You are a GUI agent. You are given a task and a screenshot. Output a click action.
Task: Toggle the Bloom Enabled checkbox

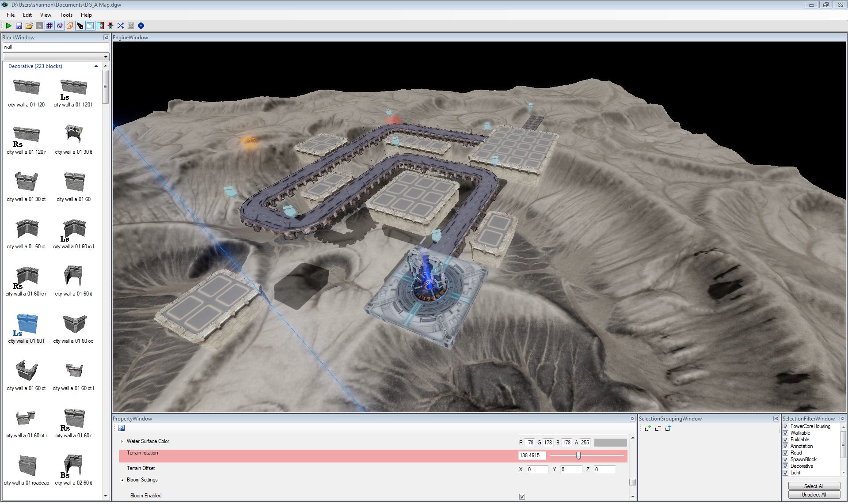(x=522, y=496)
